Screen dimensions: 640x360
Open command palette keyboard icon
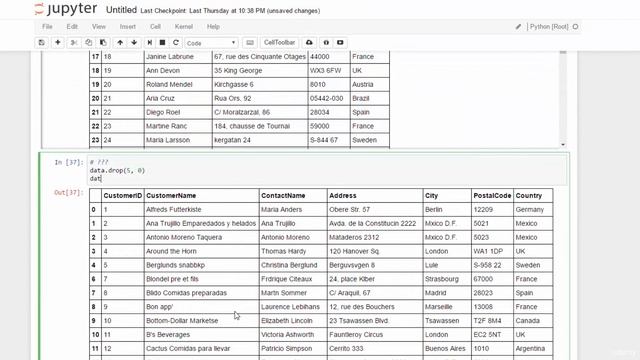point(250,42)
